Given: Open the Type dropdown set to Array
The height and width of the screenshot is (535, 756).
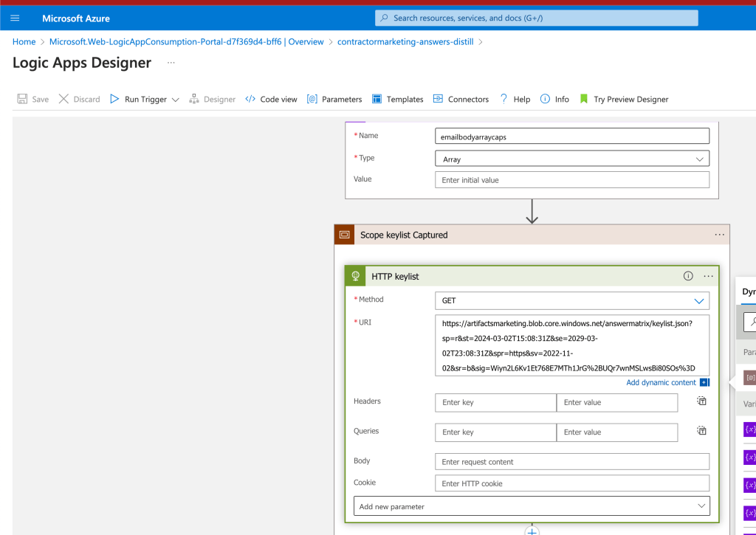Looking at the screenshot, I should point(572,159).
